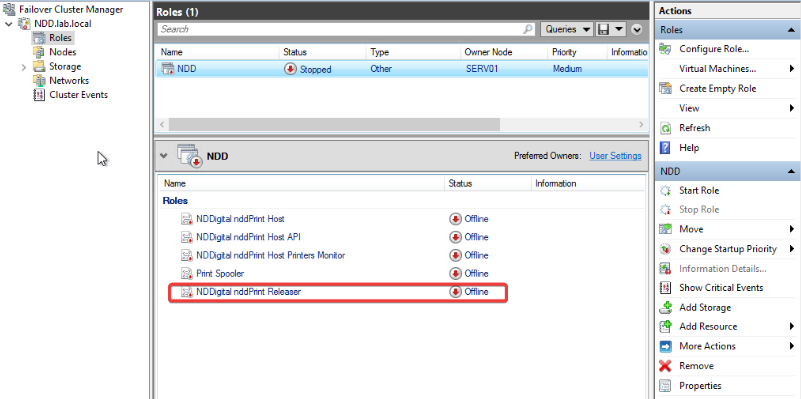This screenshot has height=399, width=801.
Task: Click the Change Startup Priority icon
Action: (665, 249)
